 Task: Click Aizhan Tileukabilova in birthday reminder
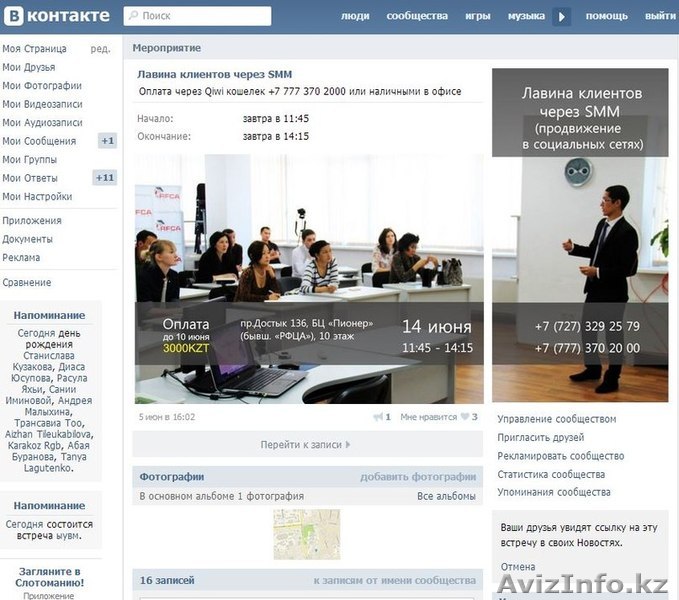(x=49, y=434)
